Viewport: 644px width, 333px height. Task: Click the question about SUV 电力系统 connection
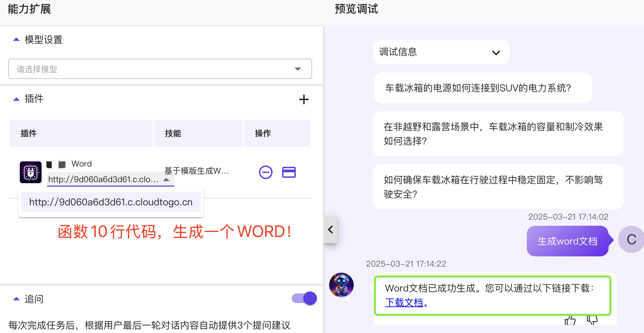482,88
